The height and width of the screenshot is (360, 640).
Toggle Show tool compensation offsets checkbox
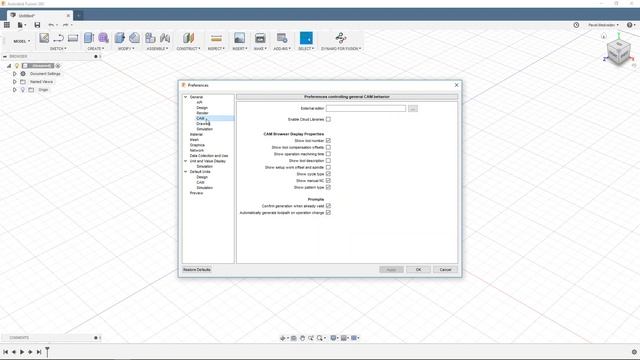click(x=328, y=147)
